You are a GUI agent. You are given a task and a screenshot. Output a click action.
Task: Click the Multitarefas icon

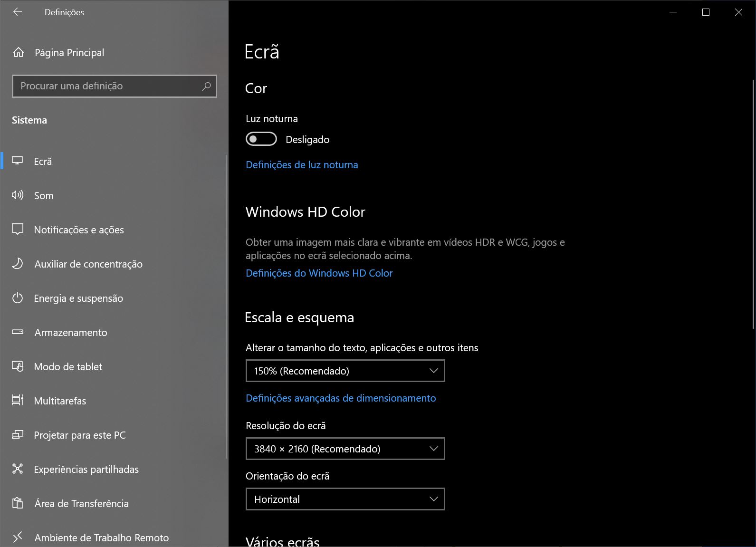click(18, 400)
